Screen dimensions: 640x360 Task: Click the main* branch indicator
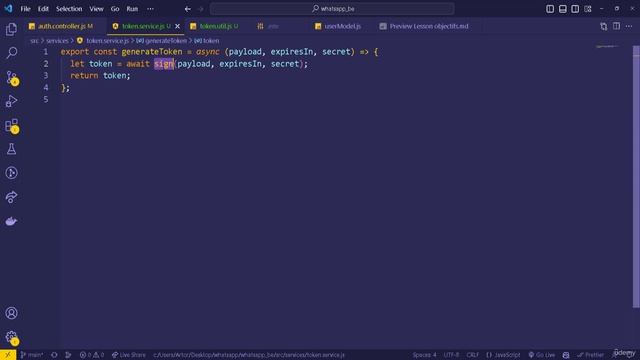pyautogui.click(x=32, y=355)
